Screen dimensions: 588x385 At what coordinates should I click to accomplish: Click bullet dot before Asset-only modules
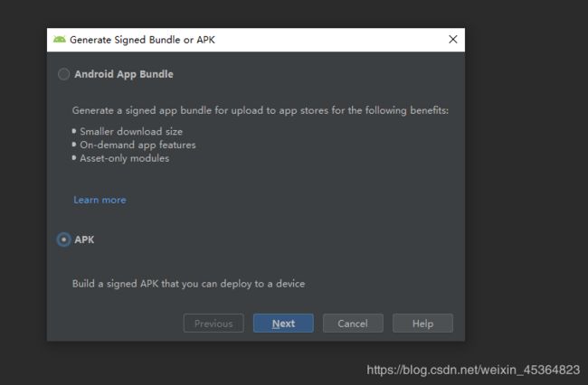(x=74, y=158)
